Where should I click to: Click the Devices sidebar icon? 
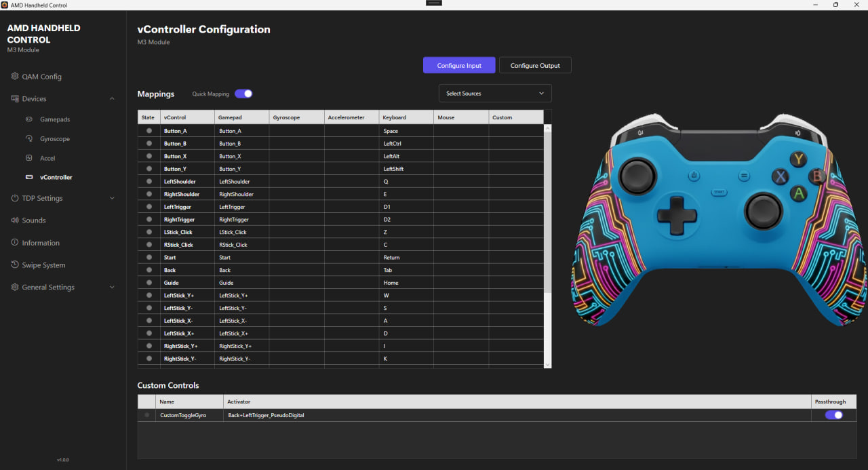pyautogui.click(x=15, y=99)
